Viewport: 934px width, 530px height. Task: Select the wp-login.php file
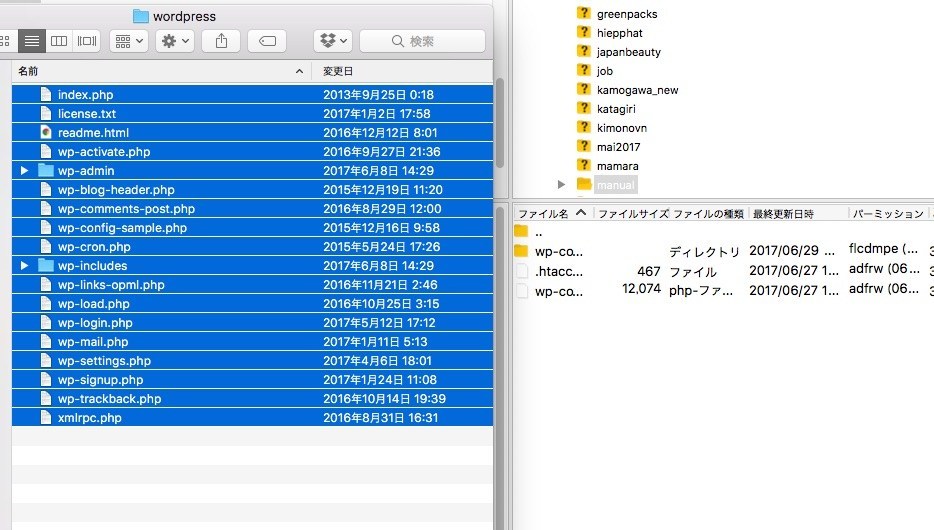click(x=253, y=323)
